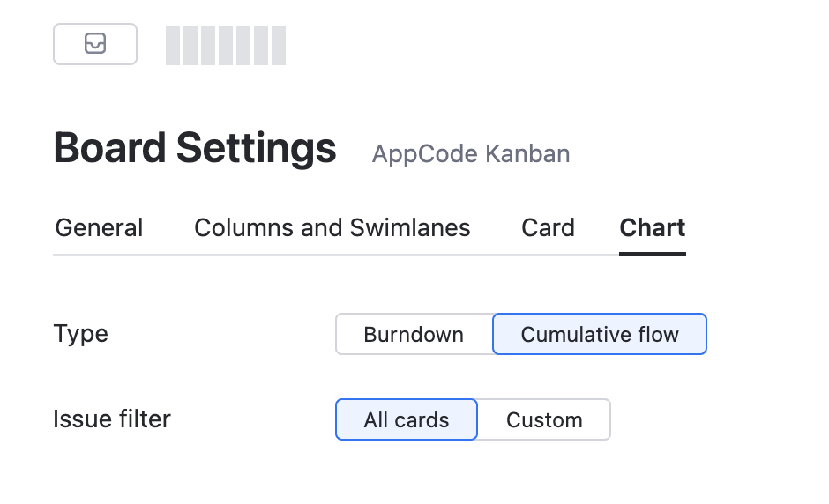Click the fifth gray placeholder bar
This screenshot has height=504, width=829.
[x=243, y=46]
